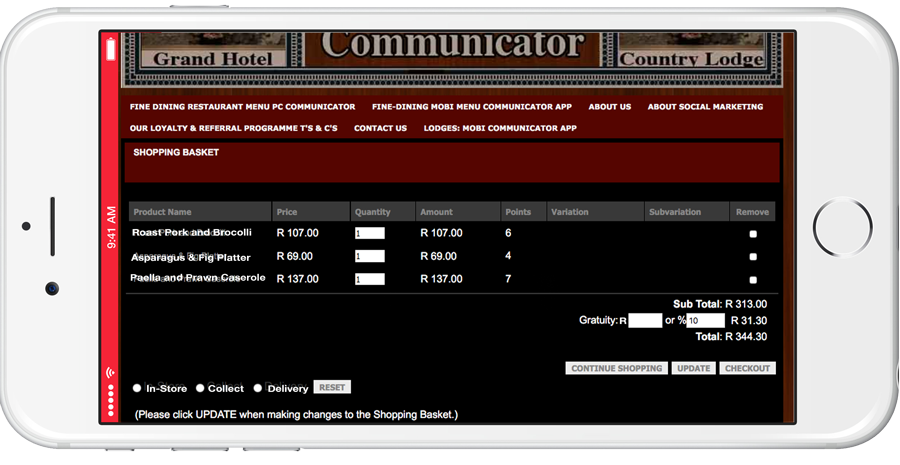Image resolution: width=900 pixels, height=465 pixels.
Task: Click the Grand Hotel banner image
Action: [212, 51]
